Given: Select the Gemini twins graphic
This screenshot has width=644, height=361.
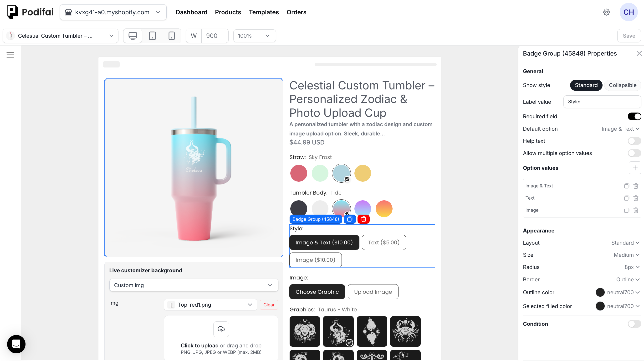Looking at the screenshot, I should click(x=372, y=331).
